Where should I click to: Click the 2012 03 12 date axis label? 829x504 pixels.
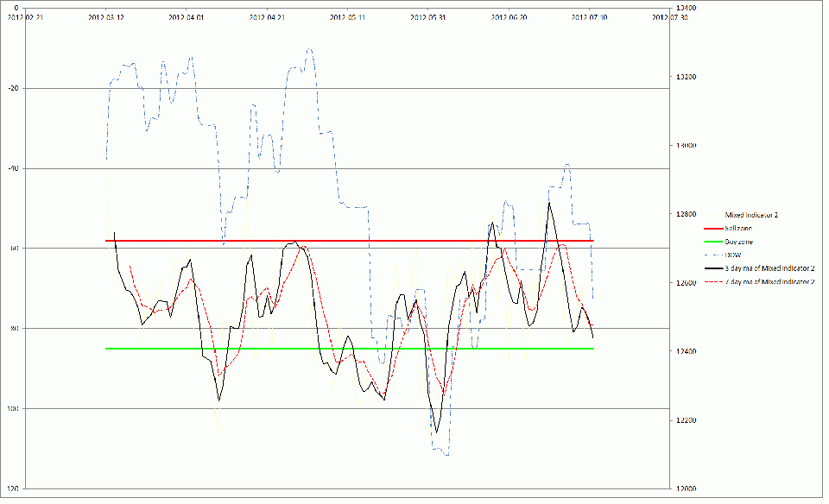coord(106,16)
